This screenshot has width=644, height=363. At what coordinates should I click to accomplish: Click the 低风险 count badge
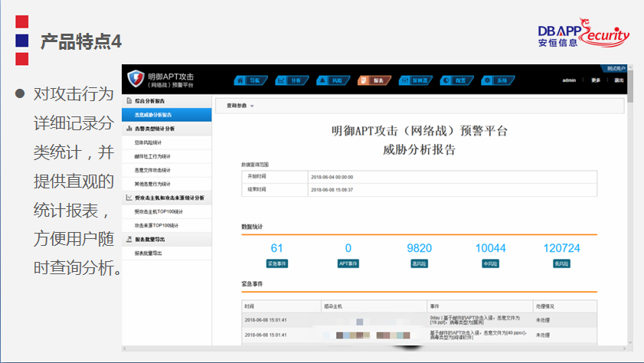561,263
